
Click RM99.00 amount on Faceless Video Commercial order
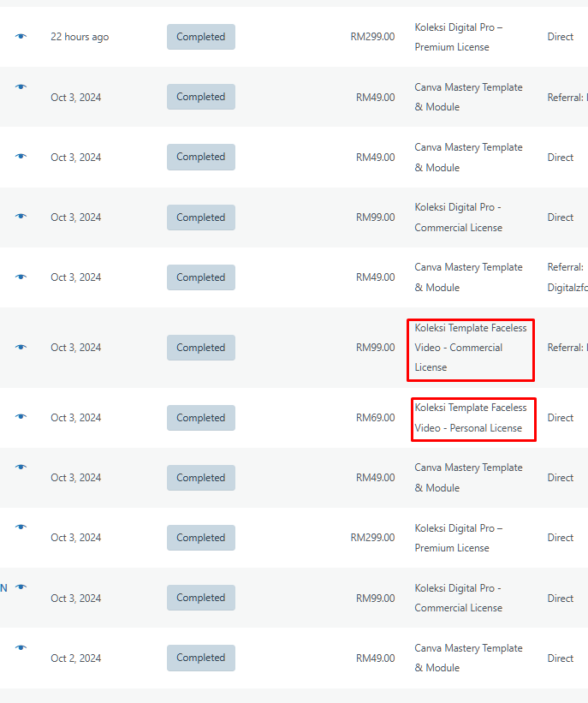pyautogui.click(x=375, y=348)
